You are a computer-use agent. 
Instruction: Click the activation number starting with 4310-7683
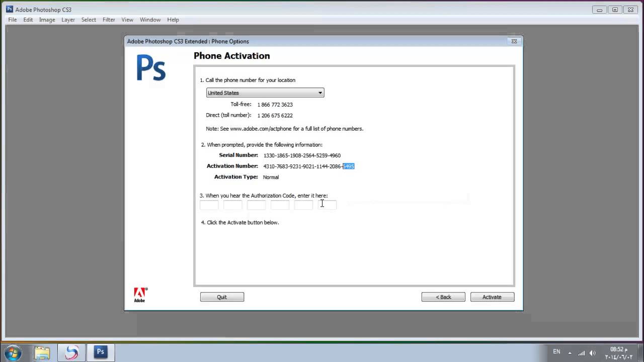pyautogui.click(x=309, y=166)
